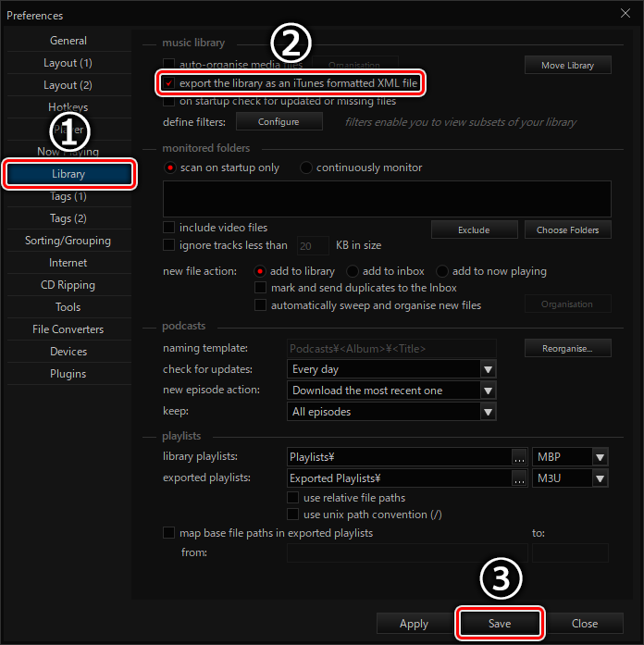Viewport: 644px width, 645px height.
Task: Click the Exclude button
Action: [x=474, y=229]
